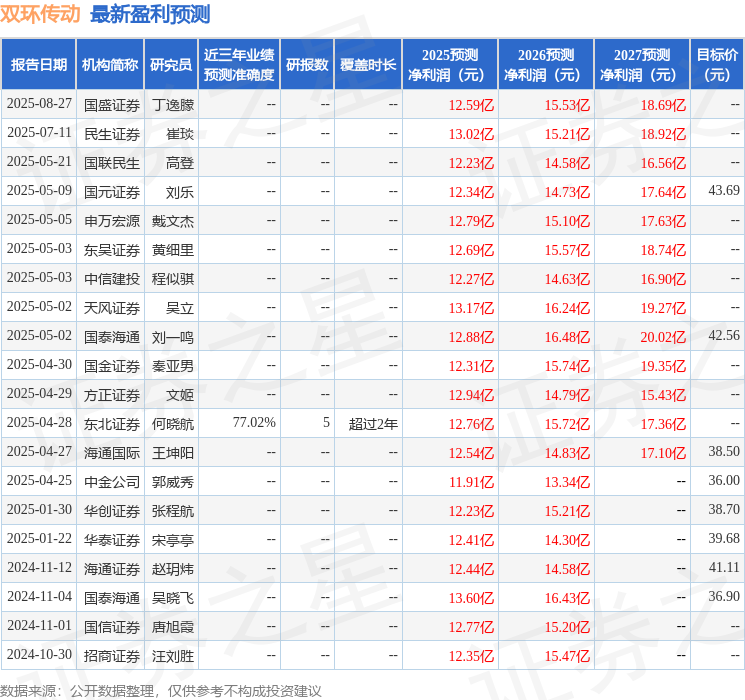Viewport: 745px width, 700px height.
Task: Select target price 38.50
Action: point(724,451)
